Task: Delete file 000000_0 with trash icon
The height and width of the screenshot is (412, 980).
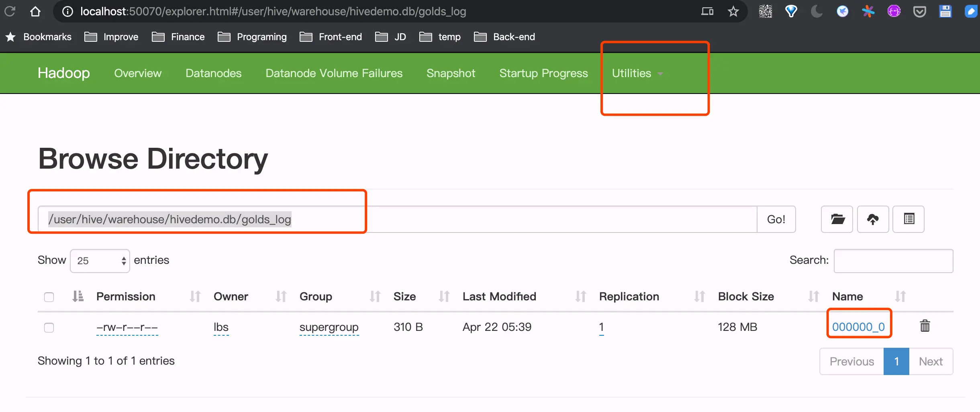Action: click(925, 326)
